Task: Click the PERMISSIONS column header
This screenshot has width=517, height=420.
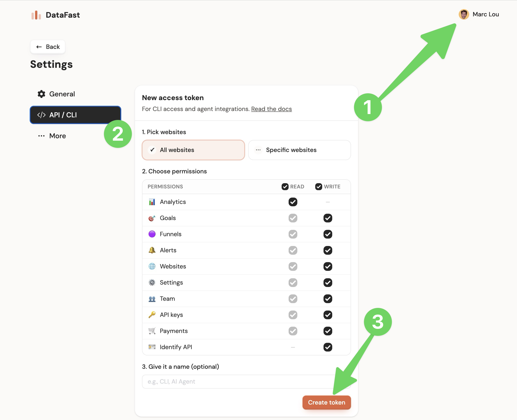Action: (165, 186)
